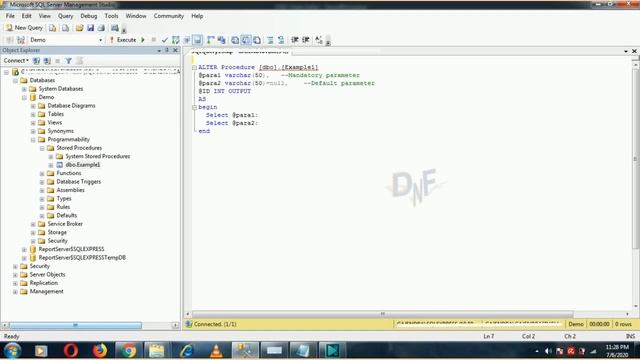
Task: Open the Tools menu
Action: pyautogui.click(x=111, y=16)
